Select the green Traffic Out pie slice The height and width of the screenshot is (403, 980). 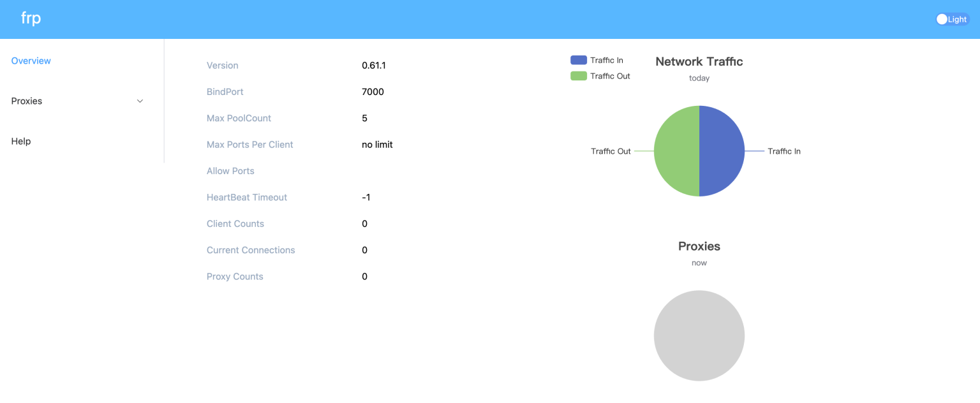(x=676, y=151)
